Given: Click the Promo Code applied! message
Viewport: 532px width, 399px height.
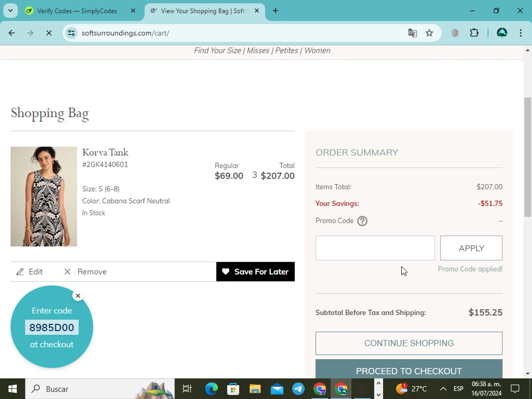Looking at the screenshot, I should pos(470,269).
